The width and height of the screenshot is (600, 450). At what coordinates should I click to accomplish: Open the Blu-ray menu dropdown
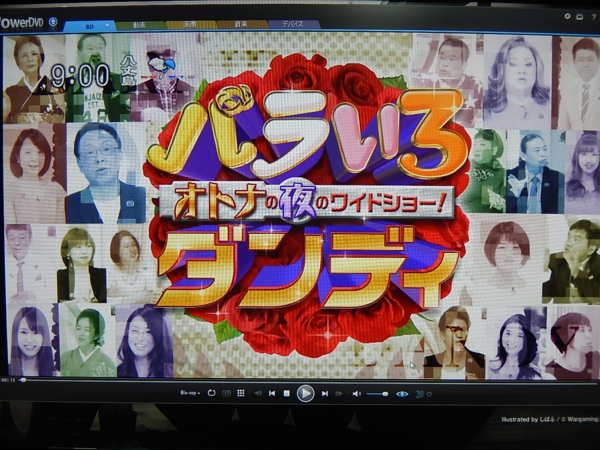coord(190,393)
